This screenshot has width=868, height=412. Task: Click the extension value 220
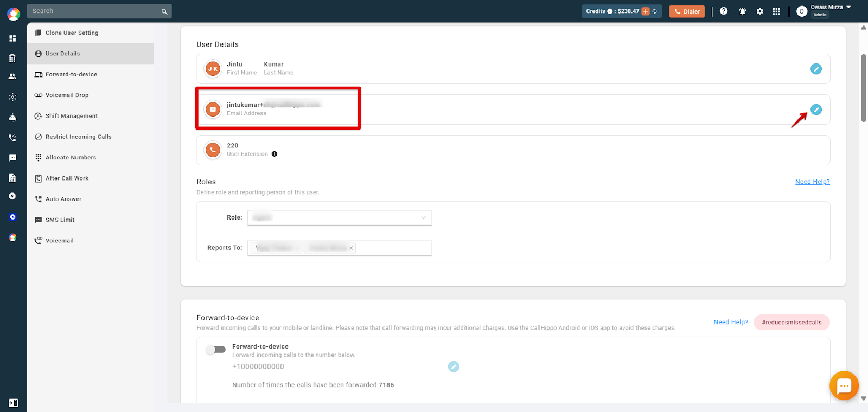pyautogui.click(x=232, y=146)
